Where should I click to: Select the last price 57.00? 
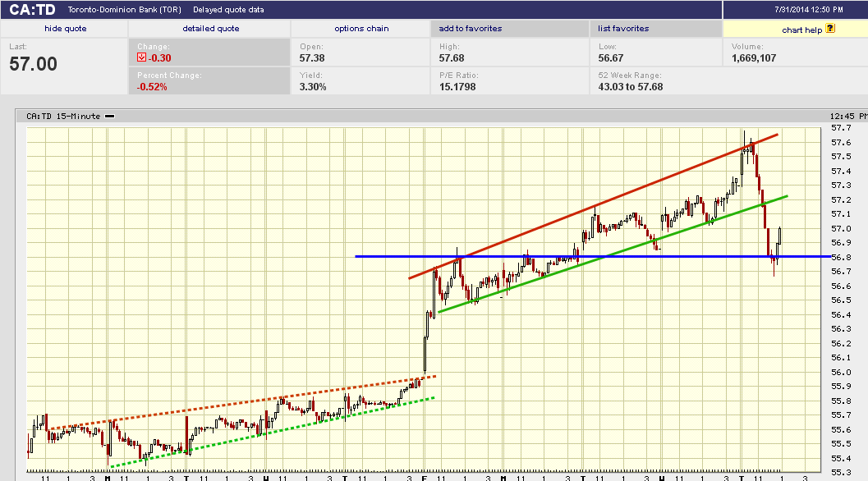tap(33, 64)
